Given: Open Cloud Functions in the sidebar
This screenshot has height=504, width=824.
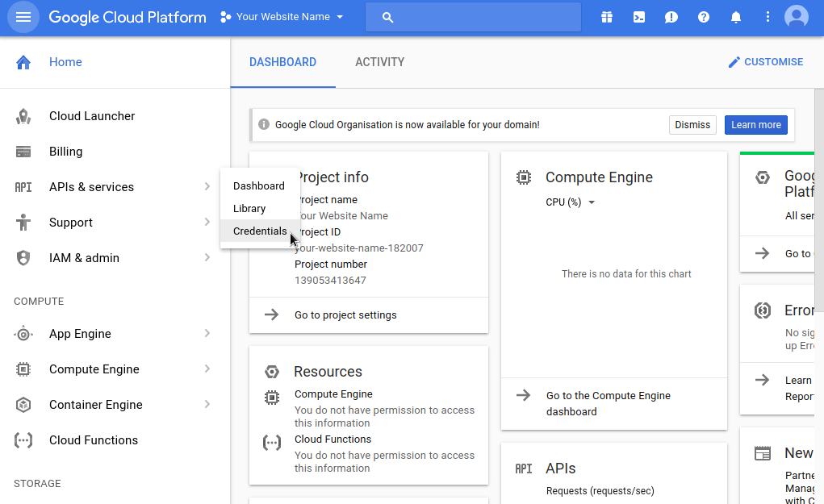Looking at the screenshot, I should click(x=94, y=440).
